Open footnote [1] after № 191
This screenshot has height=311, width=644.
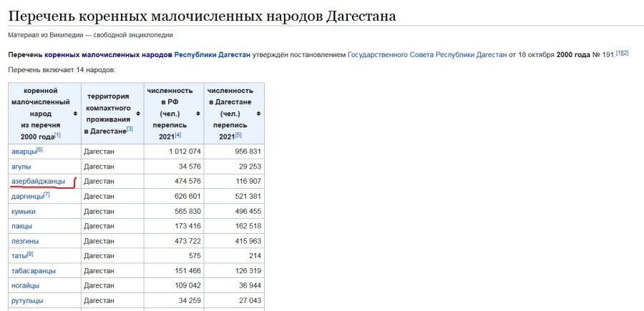click(618, 53)
